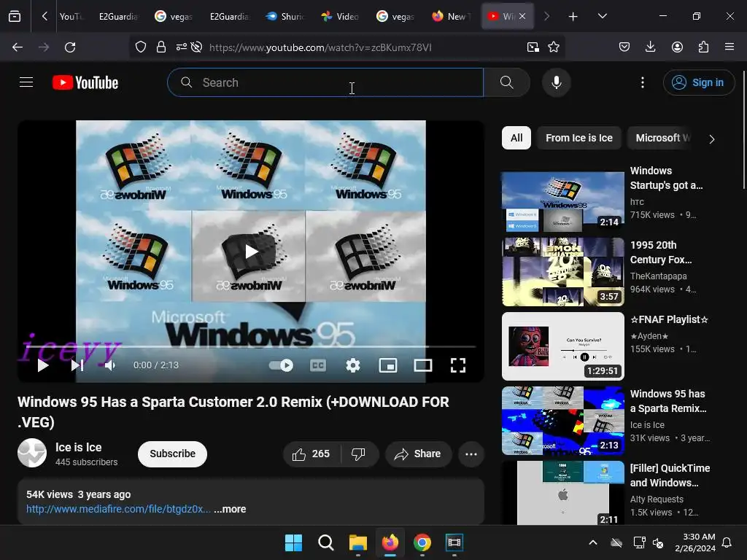This screenshot has width=747, height=560.
Task: Subscribe to Ice is Ice
Action: [x=172, y=454]
